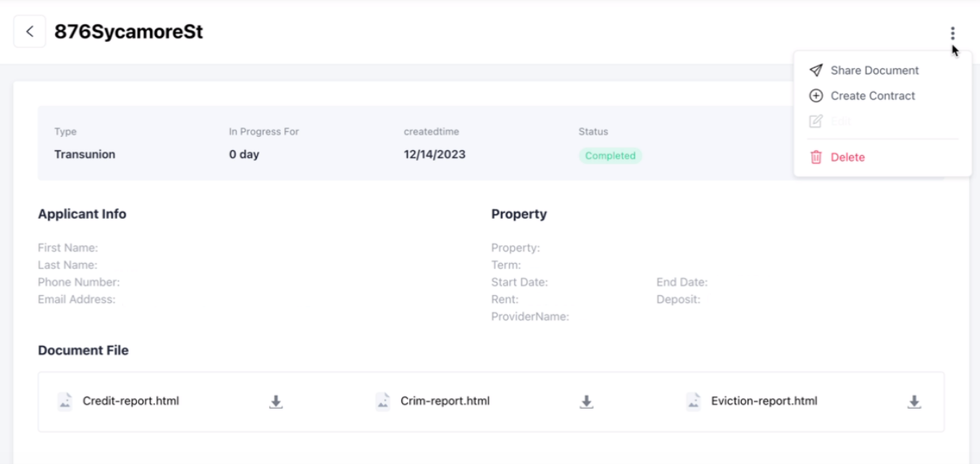Click the plus icon beside Create Contract

[816, 95]
